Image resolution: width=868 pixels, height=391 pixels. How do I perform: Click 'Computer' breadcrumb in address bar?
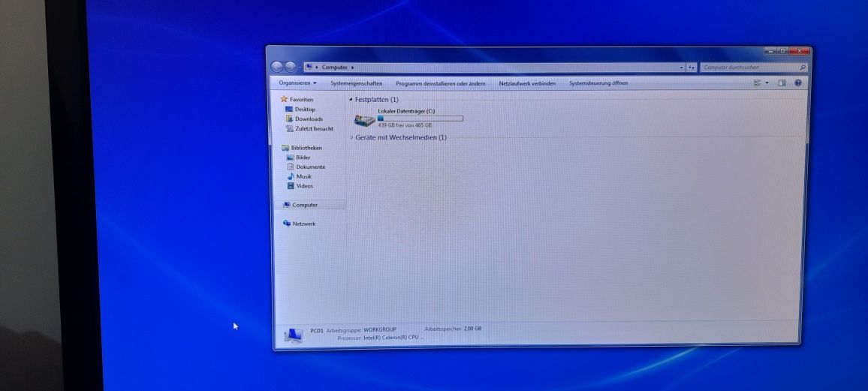click(x=334, y=68)
